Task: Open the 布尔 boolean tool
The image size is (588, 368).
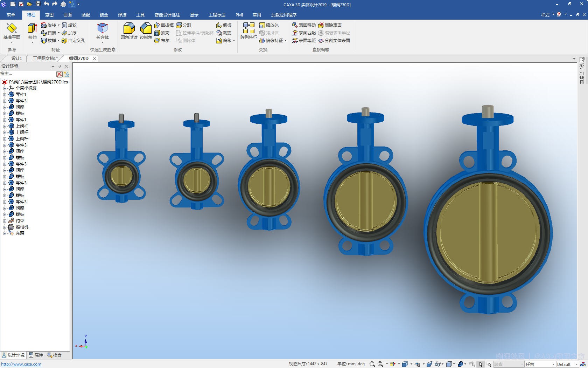Action: (162, 41)
